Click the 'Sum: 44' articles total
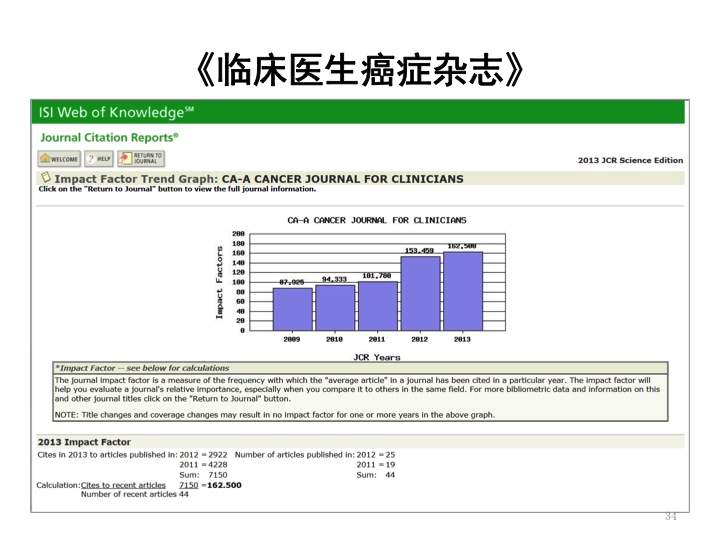Image resolution: width=720 pixels, height=540 pixels. point(376,475)
